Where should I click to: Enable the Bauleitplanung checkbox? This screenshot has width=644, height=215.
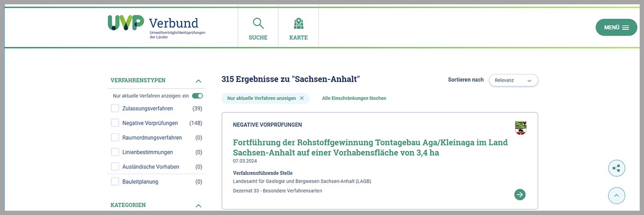pos(115,181)
